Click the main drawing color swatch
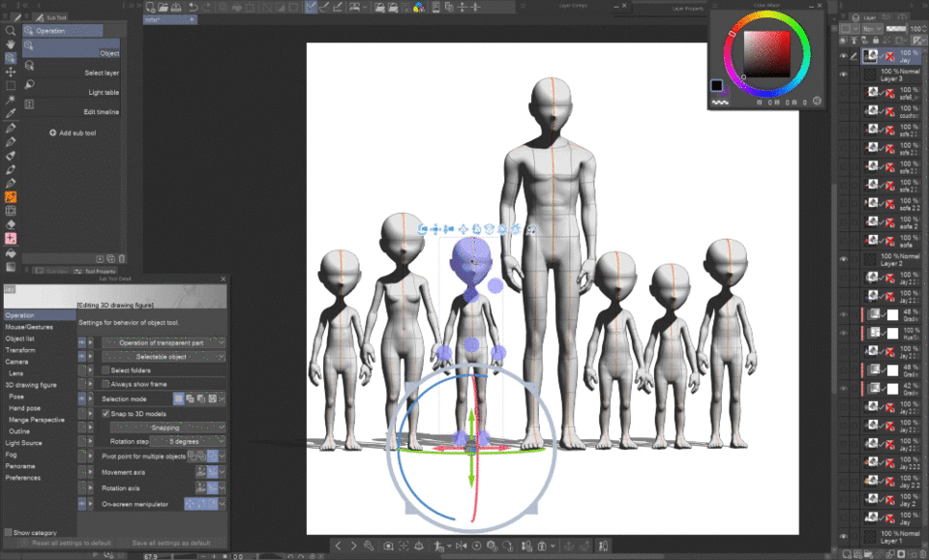The image size is (929, 560). (717, 85)
